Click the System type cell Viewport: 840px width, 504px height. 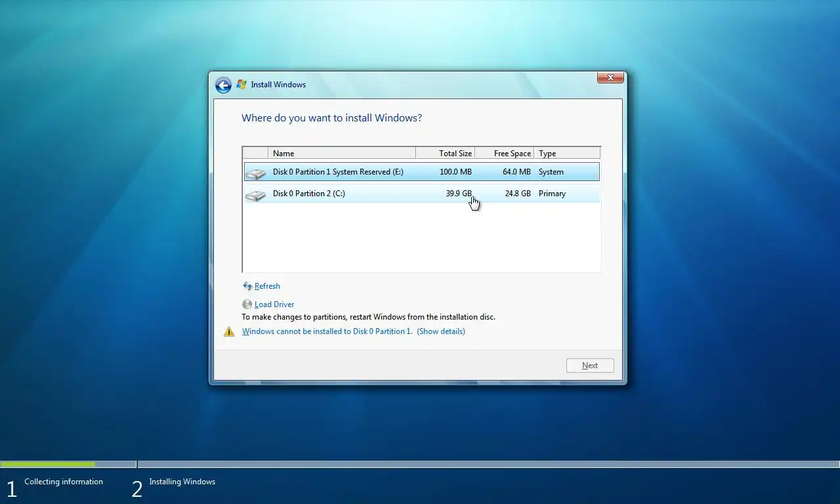[551, 172]
